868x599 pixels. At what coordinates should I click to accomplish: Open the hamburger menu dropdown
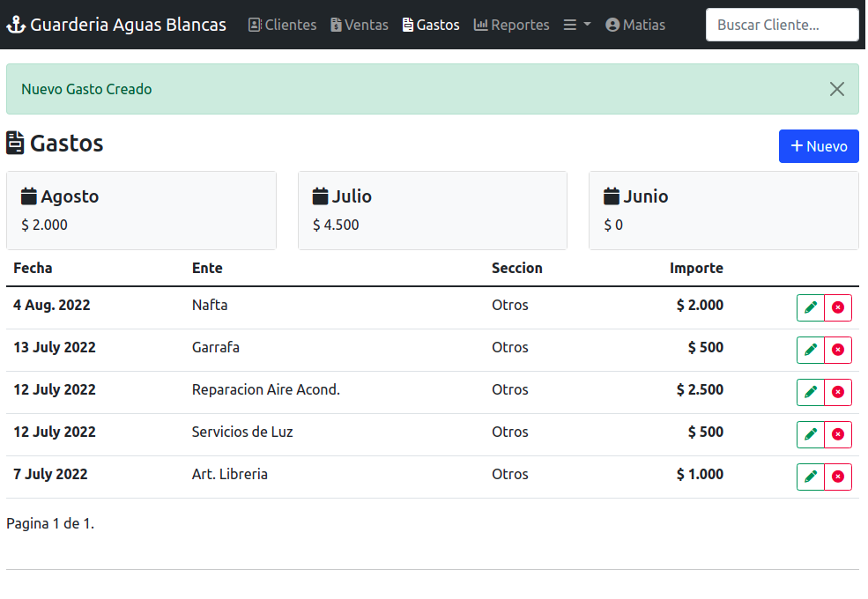point(577,25)
